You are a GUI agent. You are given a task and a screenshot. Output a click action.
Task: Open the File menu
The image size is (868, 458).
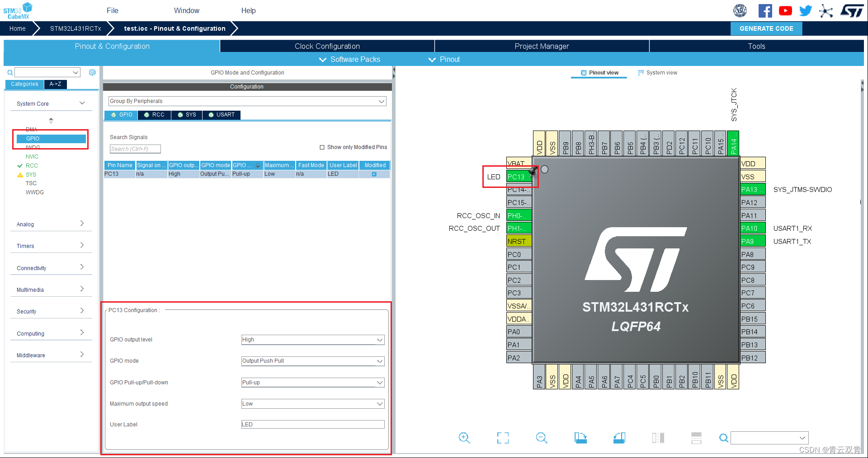tap(113, 10)
